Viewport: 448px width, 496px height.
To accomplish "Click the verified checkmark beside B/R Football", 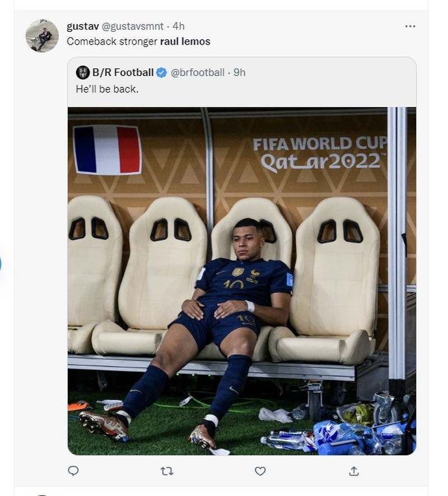I will 162,72.
